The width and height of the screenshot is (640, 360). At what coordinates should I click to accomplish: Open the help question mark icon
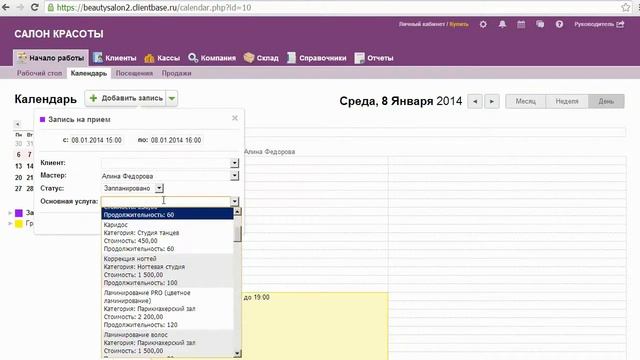pyautogui.click(x=559, y=24)
